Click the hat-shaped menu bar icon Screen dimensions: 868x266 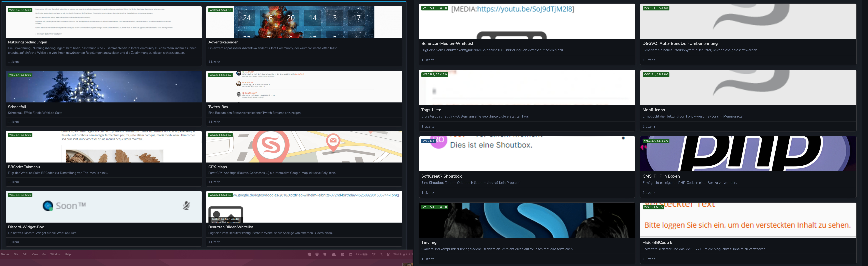click(x=334, y=254)
